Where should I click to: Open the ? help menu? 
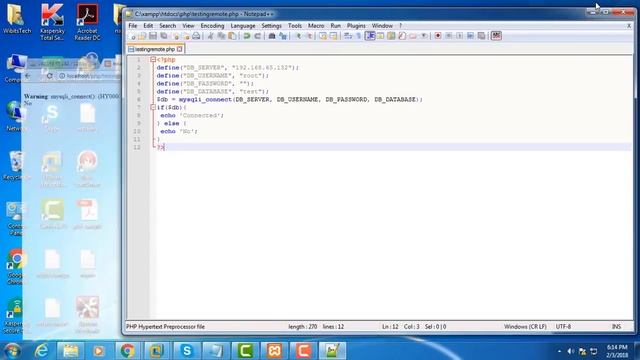(x=400, y=25)
